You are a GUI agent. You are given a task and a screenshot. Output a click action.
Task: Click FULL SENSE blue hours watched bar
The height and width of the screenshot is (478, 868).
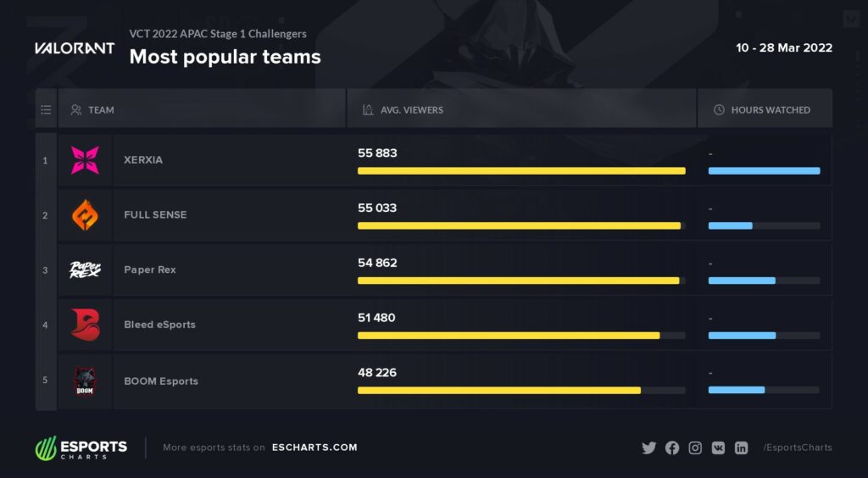[x=730, y=225]
